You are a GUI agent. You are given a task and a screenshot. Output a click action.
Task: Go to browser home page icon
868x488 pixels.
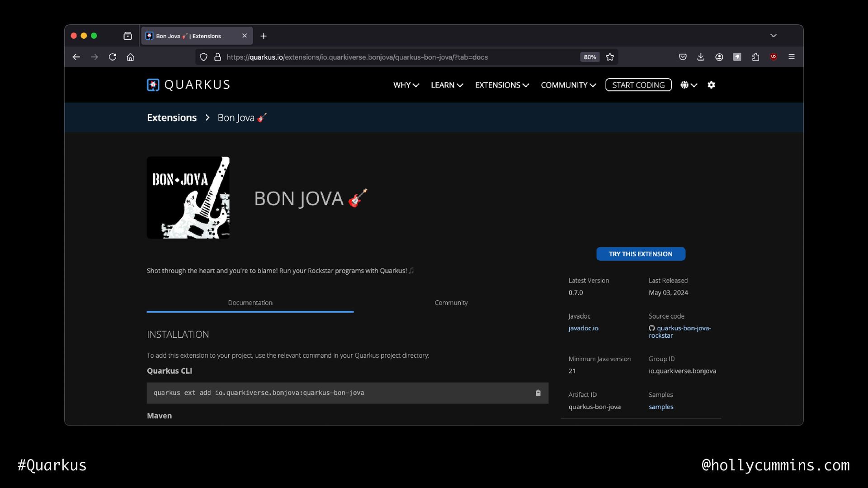click(131, 57)
